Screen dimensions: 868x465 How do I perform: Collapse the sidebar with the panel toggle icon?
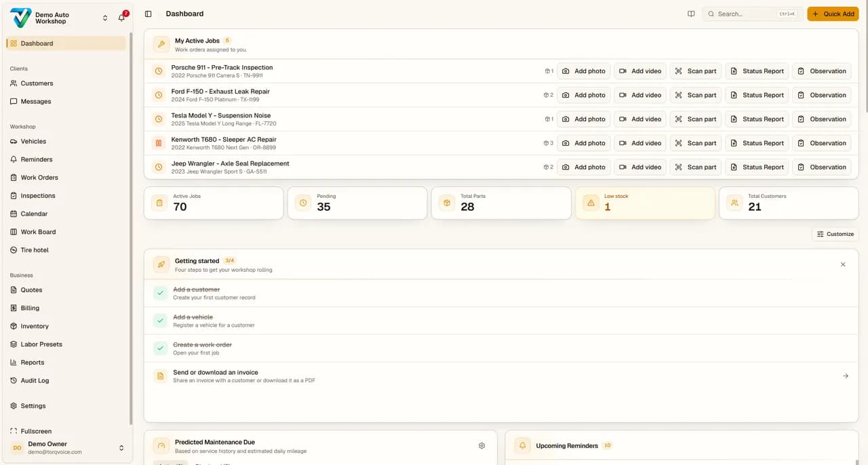(149, 14)
